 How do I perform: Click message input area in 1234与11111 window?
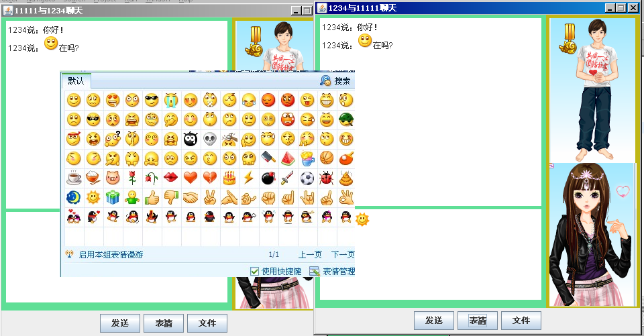click(431, 255)
